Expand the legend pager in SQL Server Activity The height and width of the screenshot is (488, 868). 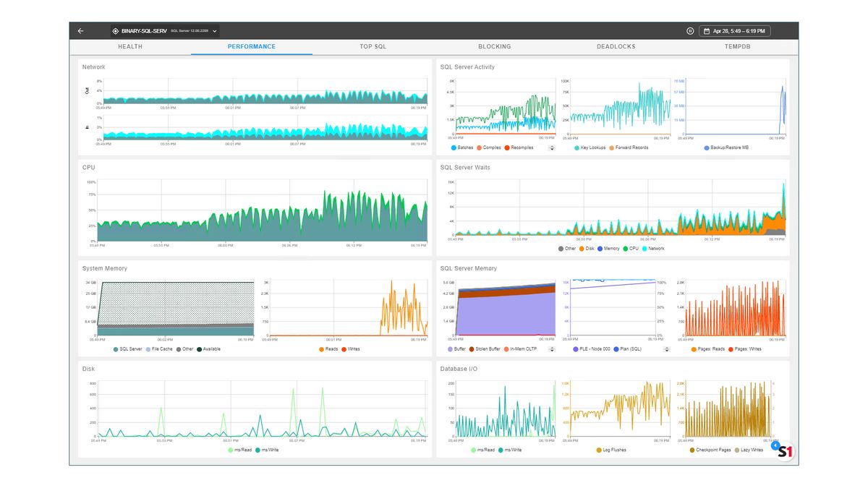tap(552, 147)
